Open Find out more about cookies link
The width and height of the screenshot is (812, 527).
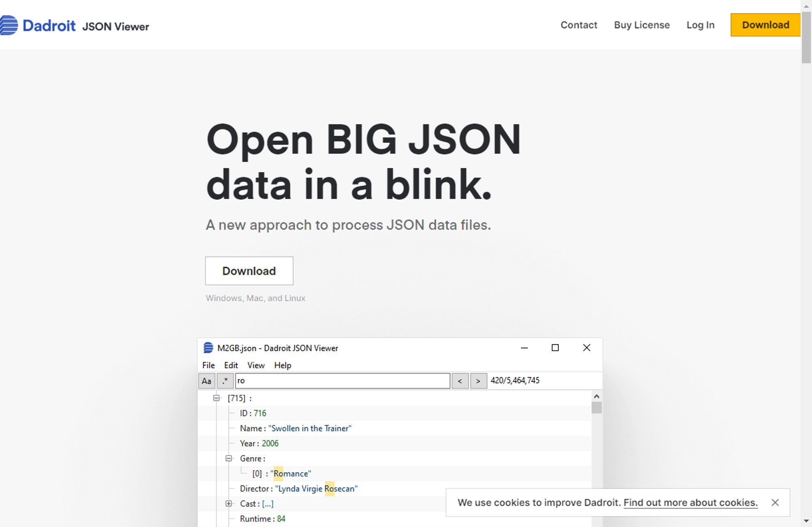[691, 503]
